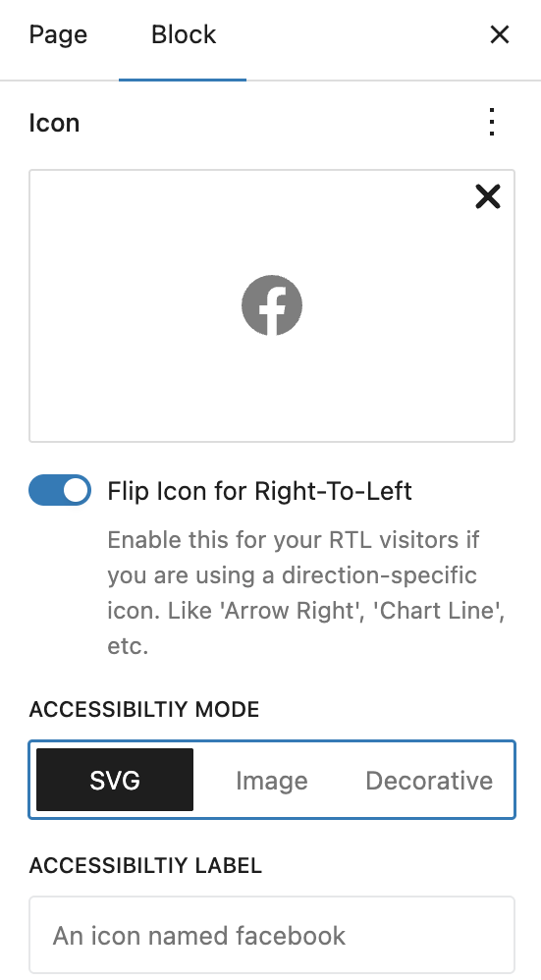Image resolution: width=541 pixels, height=980 pixels.
Task: Open the Icon panel options menu
Action: click(x=492, y=122)
